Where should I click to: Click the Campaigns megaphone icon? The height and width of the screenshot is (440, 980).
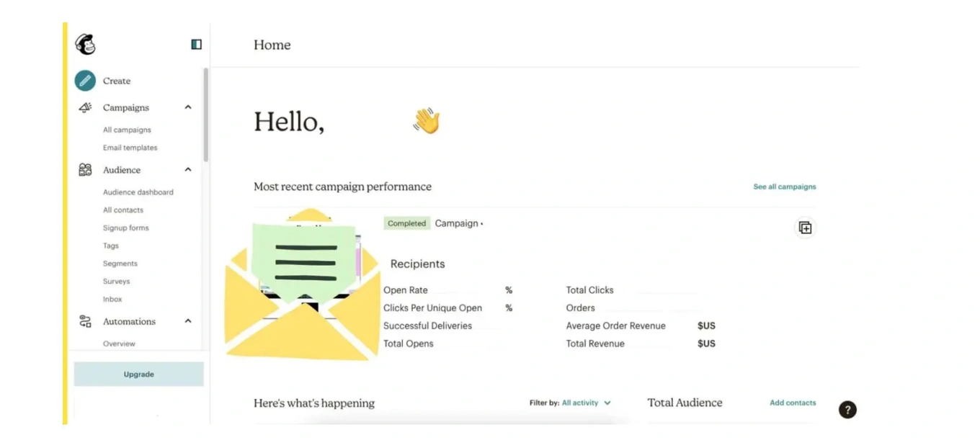tap(85, 107)
